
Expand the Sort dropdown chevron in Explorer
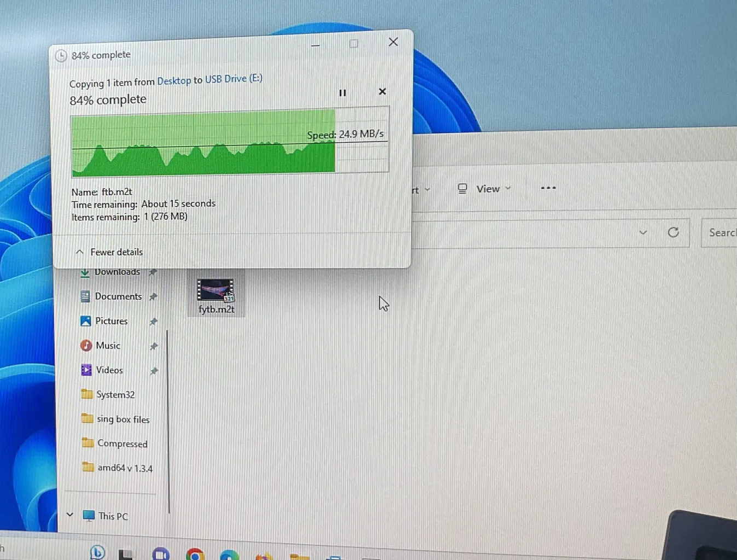point(427,190)
